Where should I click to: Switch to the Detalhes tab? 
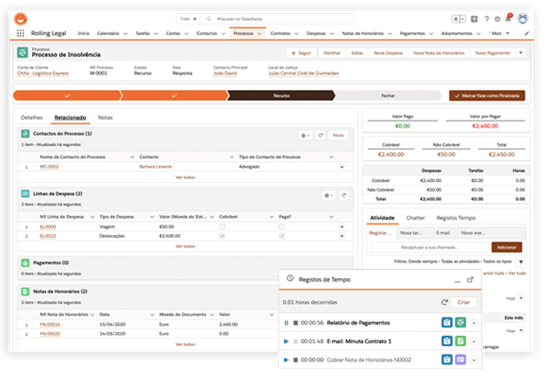[x=32, y=118]
